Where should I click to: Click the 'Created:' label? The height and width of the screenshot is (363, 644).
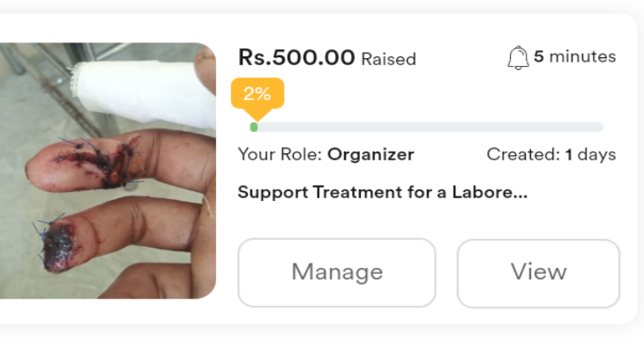pyautogui.click(x=523, y=155)
